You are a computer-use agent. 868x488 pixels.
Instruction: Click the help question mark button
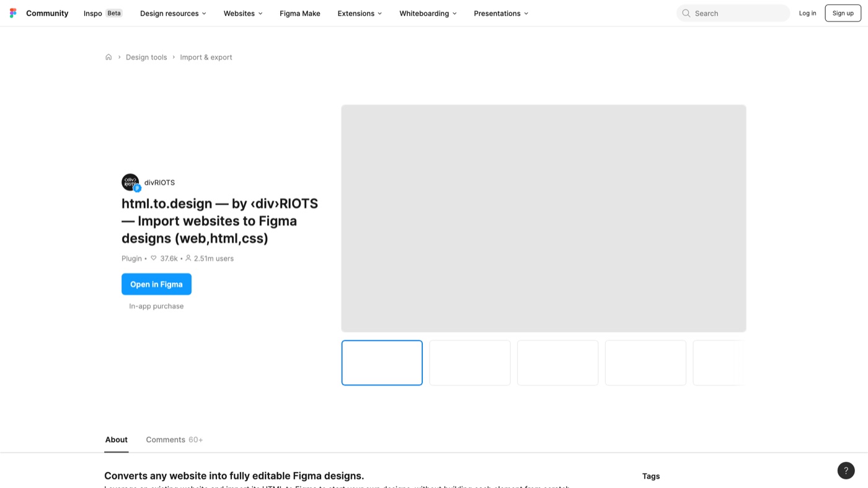coord(846,471)
